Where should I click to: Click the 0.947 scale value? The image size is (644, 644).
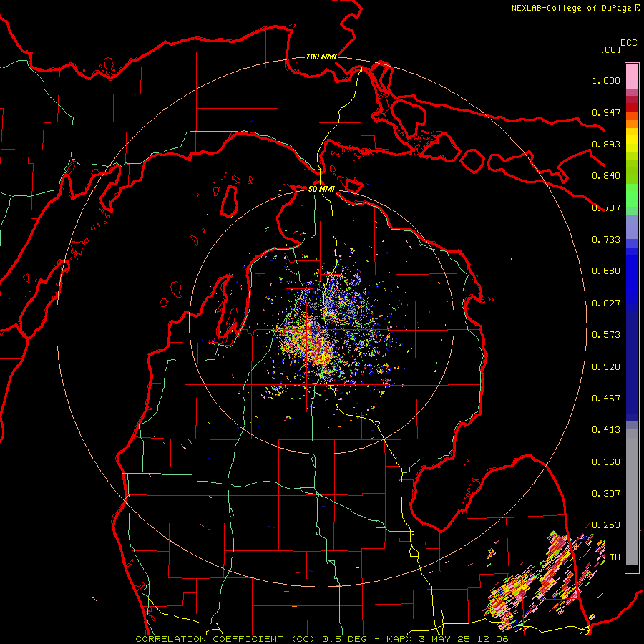(606, 112)
